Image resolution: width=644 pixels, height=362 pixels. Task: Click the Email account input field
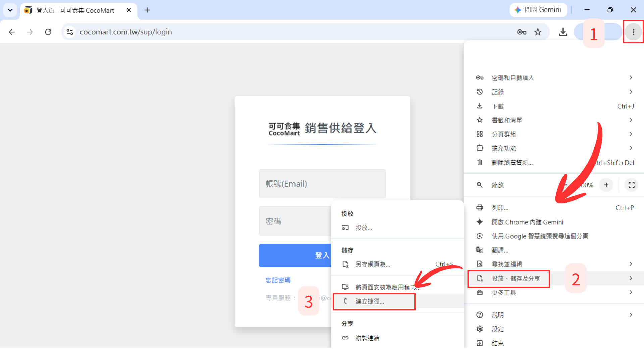[x=322, y=184]
